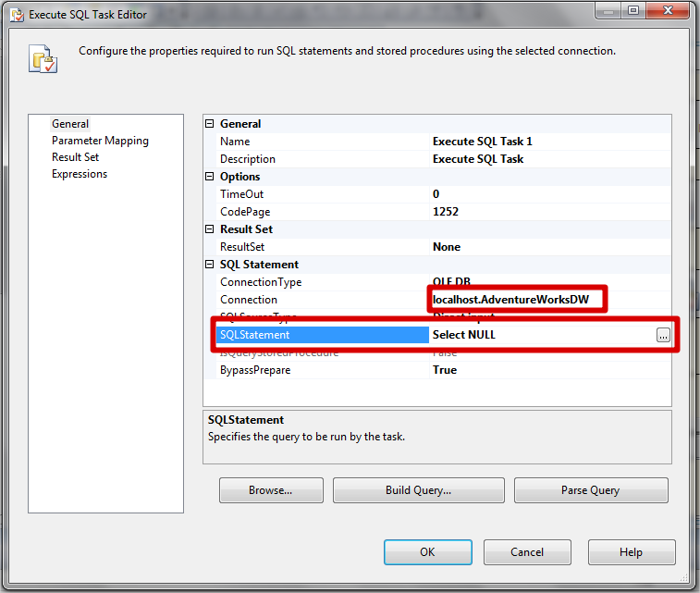Click the Parse Query button

(590, 490)
